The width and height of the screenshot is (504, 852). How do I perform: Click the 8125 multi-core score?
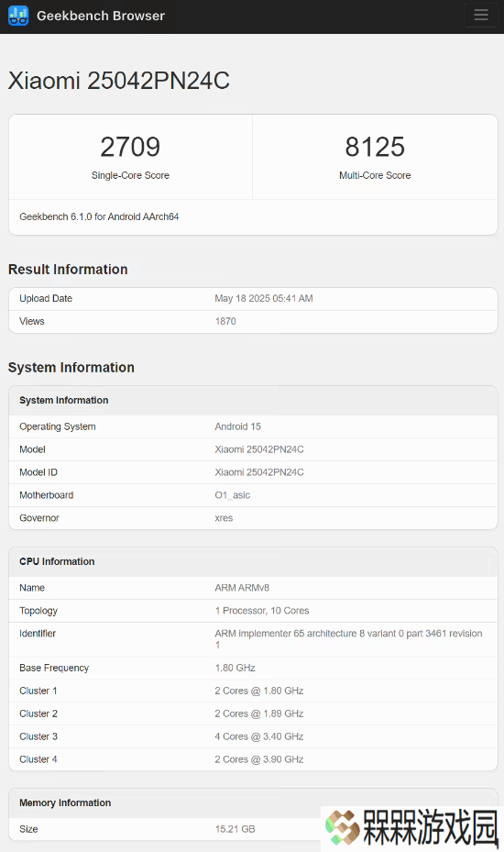(x=375, y=147)
